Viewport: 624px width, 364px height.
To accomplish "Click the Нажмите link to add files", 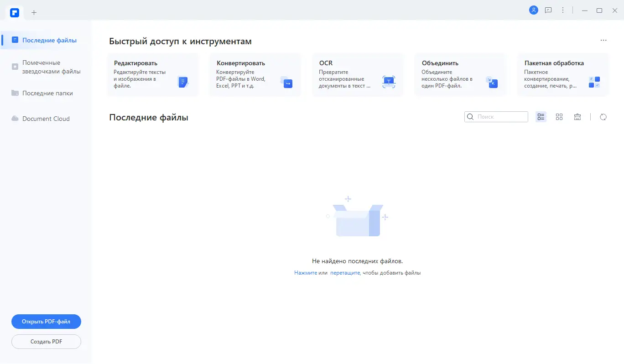I will pyautogui.click(x=306, y=272).
